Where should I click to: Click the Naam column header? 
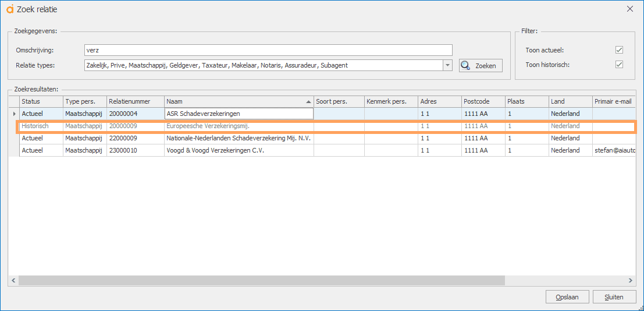(x=239, y=101)
